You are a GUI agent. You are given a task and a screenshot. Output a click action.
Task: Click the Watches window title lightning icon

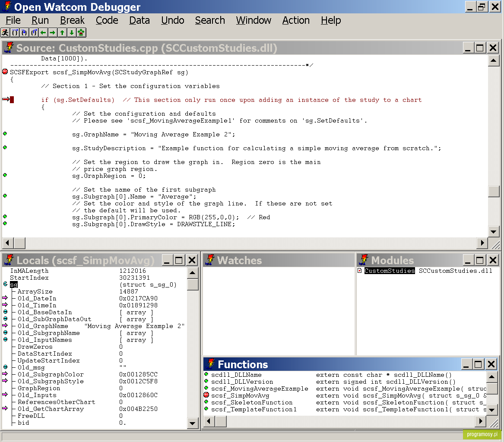(210, 260)
